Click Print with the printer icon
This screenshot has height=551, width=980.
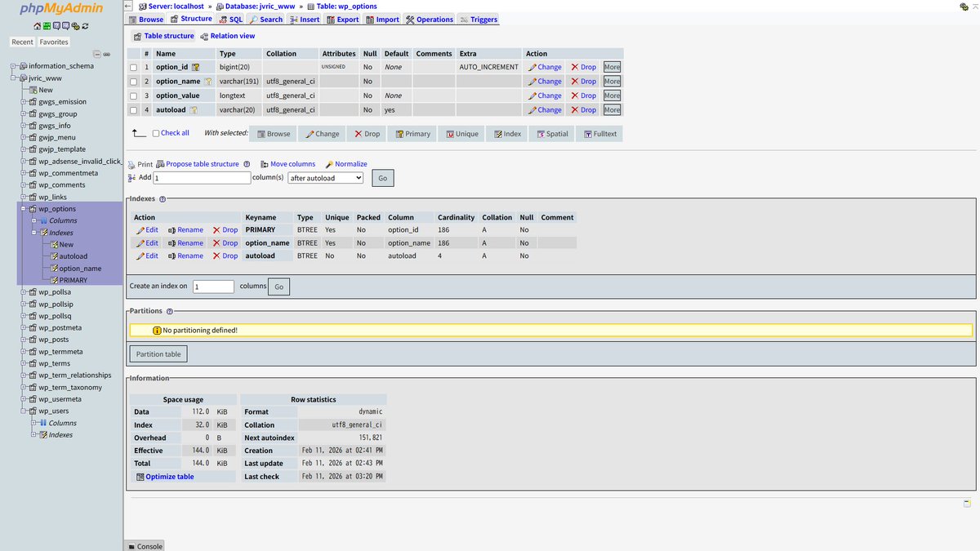(140, 164)
